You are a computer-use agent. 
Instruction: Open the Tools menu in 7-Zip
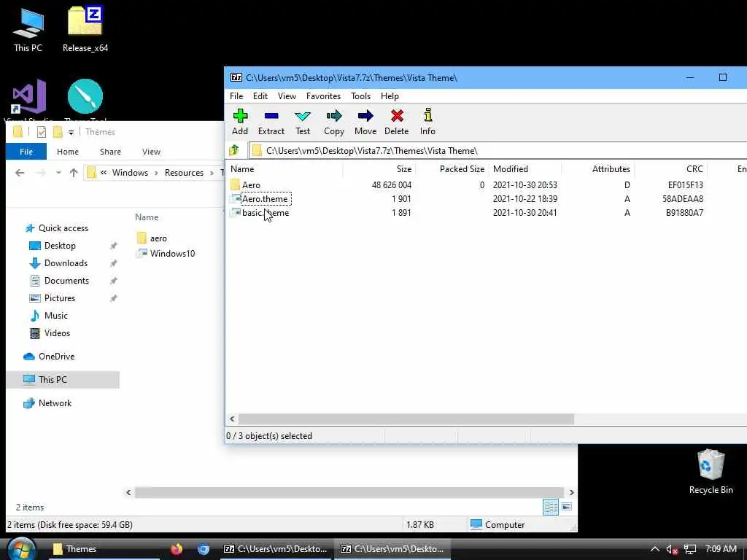[x=360, y=96]
